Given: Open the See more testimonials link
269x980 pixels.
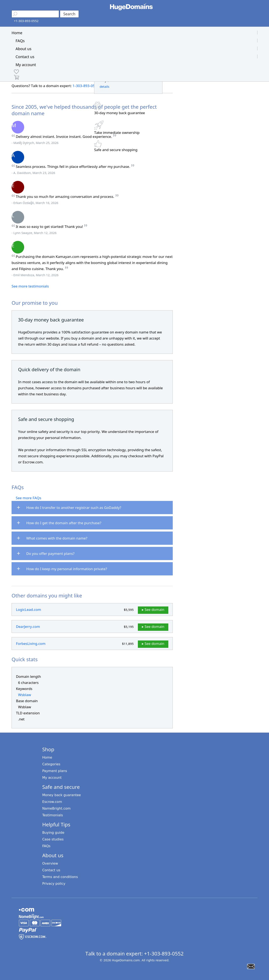Looking at the screenshot, I should click(30, 286).
